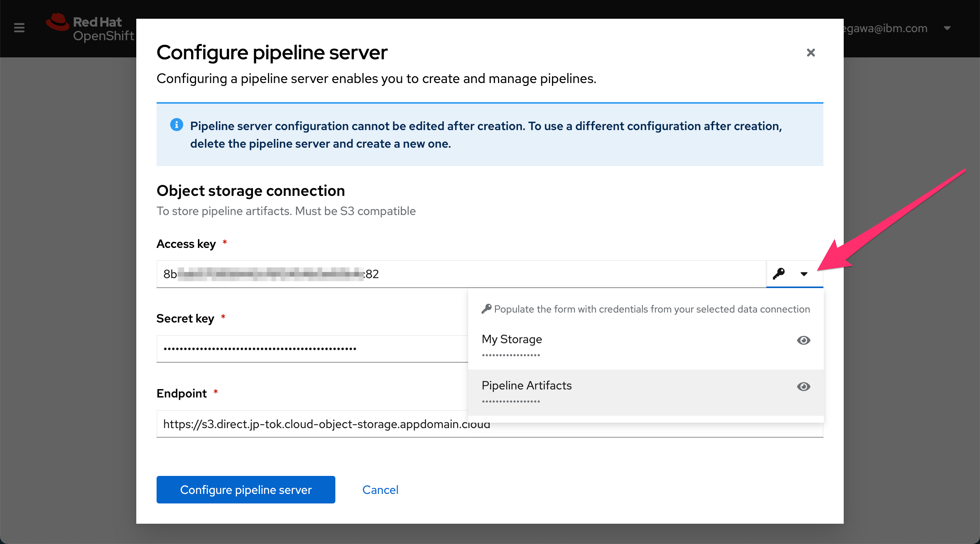Reveal credentials for My Storage
The height and width of the screenshot is (544, 980).
click(804, 340)
